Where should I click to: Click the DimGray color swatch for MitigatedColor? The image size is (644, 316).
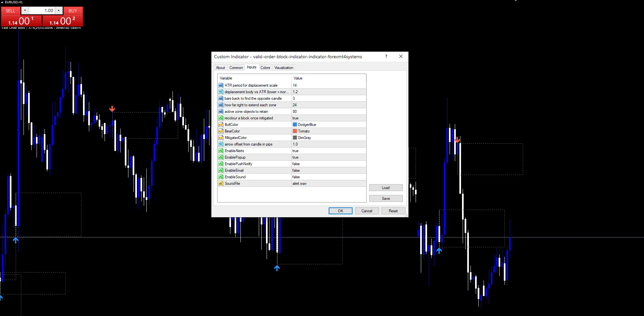click(x=295, y=138)
